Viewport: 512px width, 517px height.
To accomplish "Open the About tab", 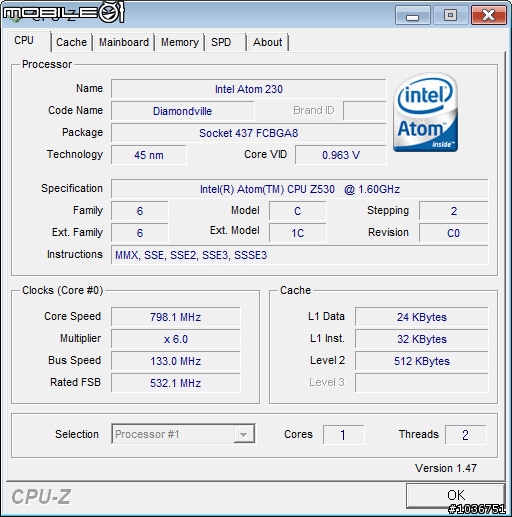I will (x=268, y=42).
